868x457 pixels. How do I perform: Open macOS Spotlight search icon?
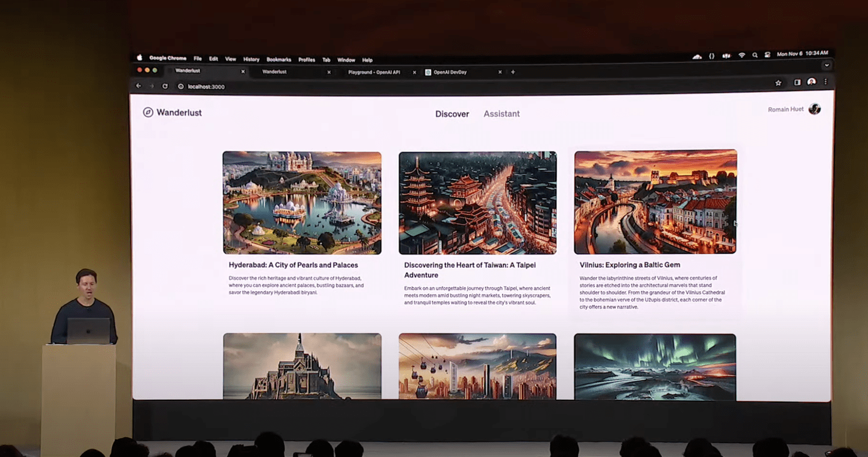[755, 55]
